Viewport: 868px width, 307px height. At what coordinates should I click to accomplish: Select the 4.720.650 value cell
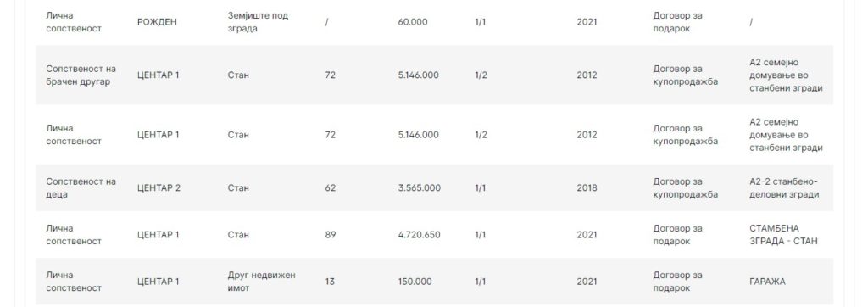pos(419,234)
